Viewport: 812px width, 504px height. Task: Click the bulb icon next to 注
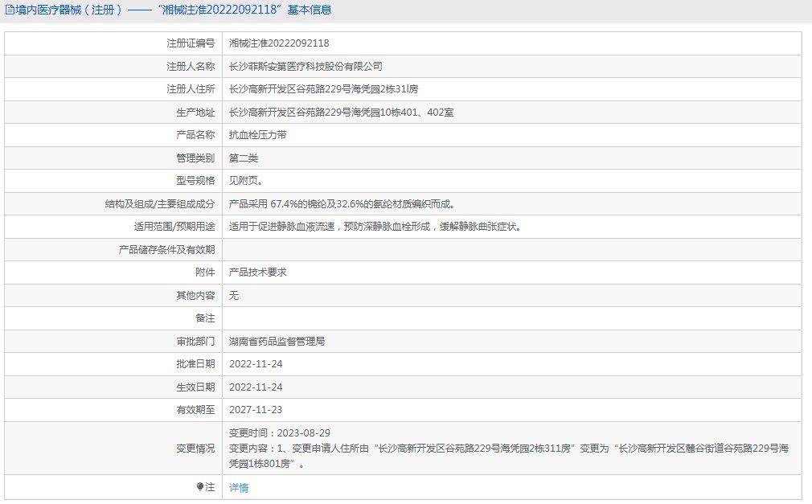200,486
